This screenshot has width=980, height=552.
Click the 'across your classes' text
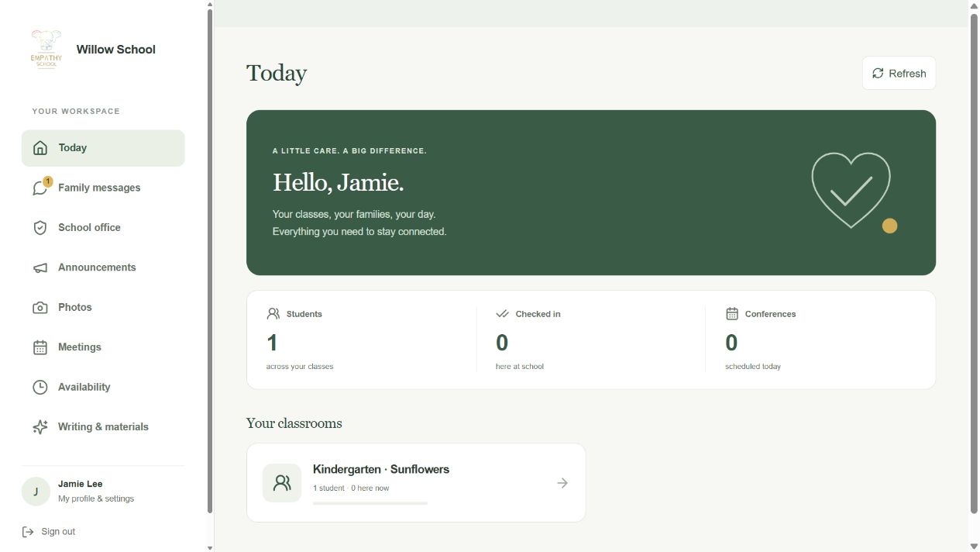(x=300, y=367)
